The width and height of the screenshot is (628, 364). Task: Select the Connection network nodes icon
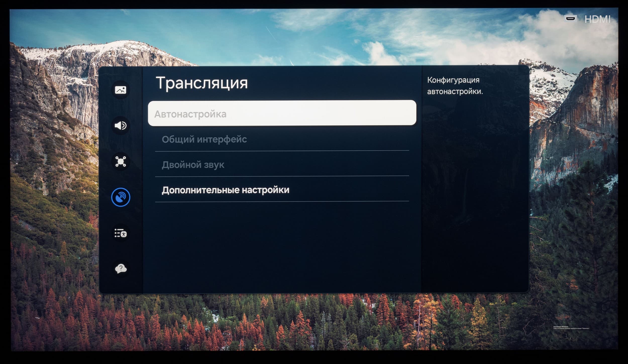coord(121,161)
